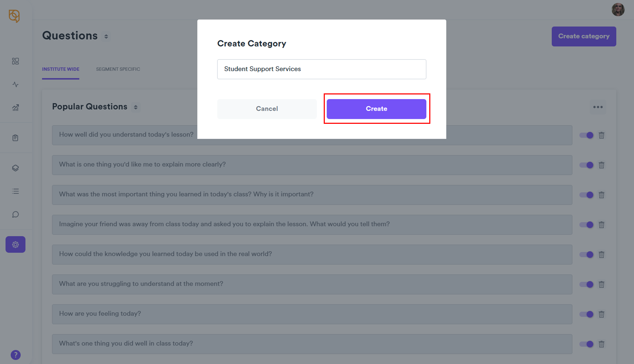
Task: Open the three-dot menu for Popular Questions
Action: (598, 107)
